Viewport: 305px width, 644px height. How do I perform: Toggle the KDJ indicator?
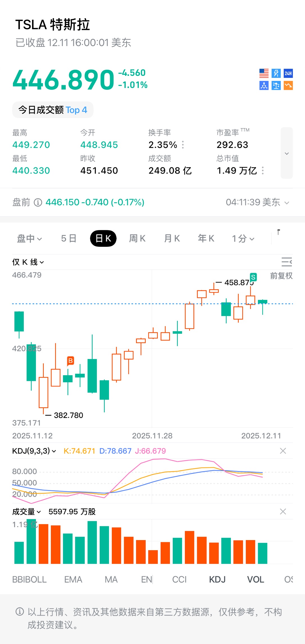coord(217,579)
